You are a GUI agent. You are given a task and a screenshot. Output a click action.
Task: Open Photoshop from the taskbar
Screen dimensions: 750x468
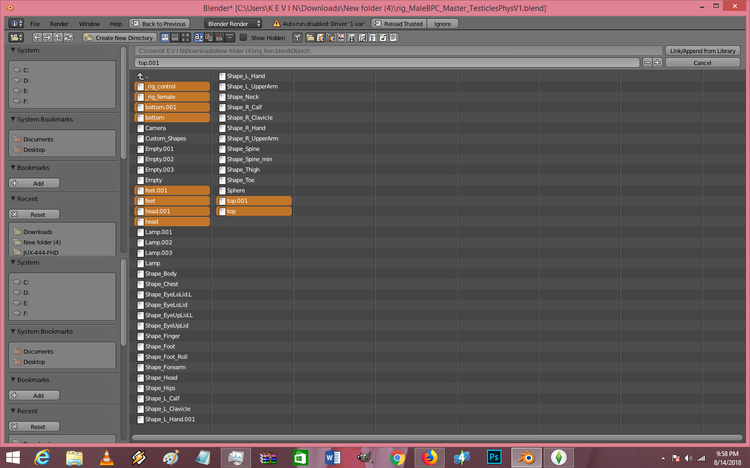494,457
